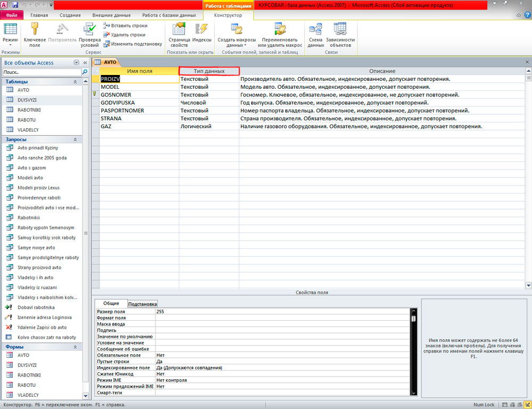Open the Создать макросы данных dropdown

point(237,35)
